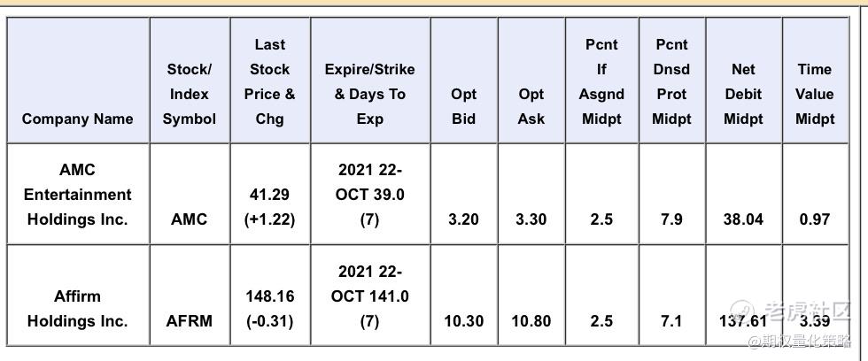Select the Pcnt If Asgnd Midpt header
This screenshot has height=361, width=868.
point(601,81)
